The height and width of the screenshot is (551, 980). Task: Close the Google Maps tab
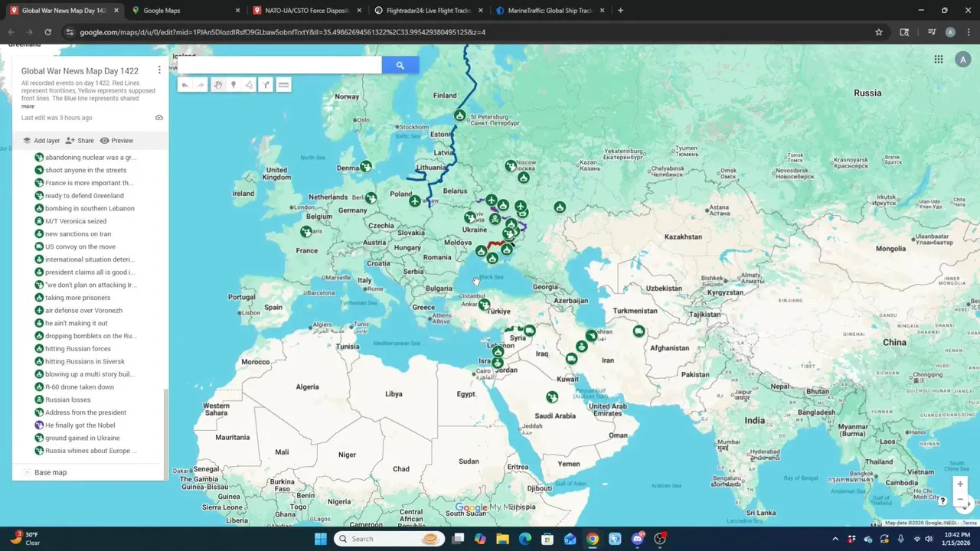[x=237, y=11]
